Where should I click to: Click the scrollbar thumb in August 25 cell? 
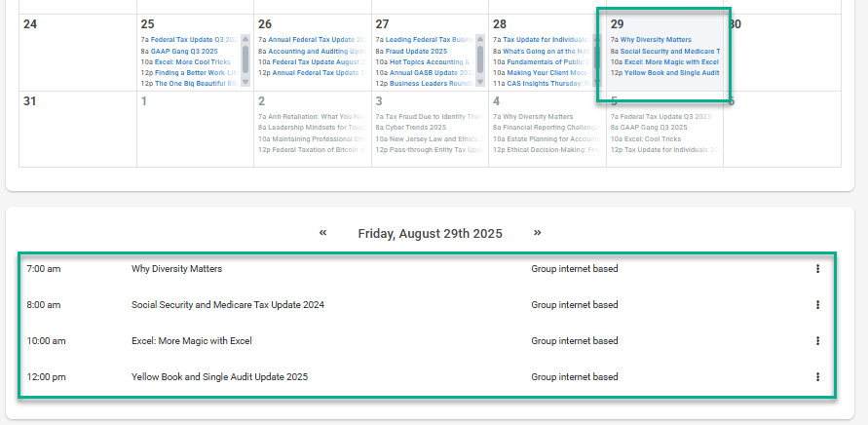point(245,58)
